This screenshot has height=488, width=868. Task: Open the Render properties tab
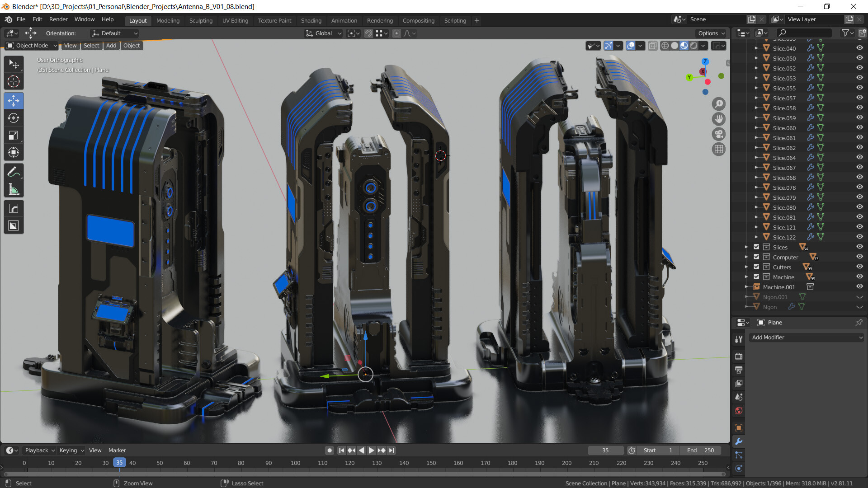pos(739,356)
